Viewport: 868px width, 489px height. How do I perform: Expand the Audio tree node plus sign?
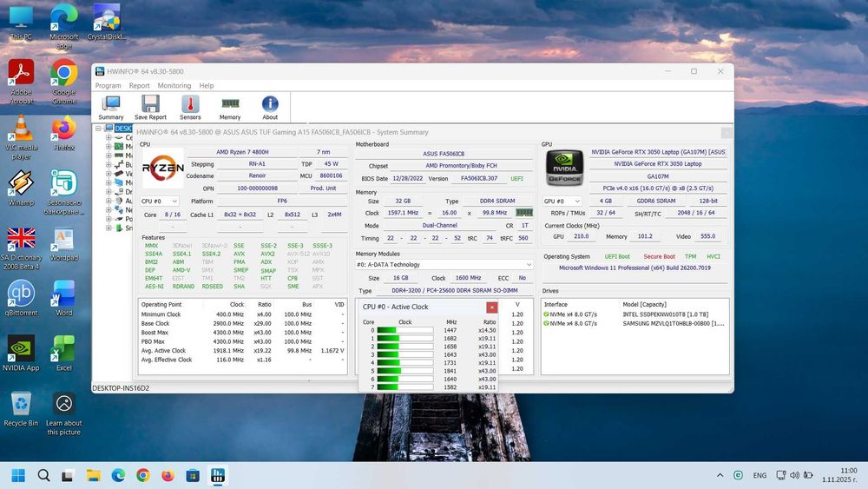[x=108, y=201]
